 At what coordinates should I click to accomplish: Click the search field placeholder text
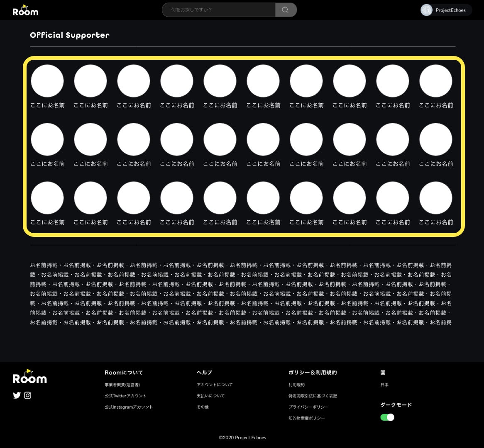tap(191, 10)
